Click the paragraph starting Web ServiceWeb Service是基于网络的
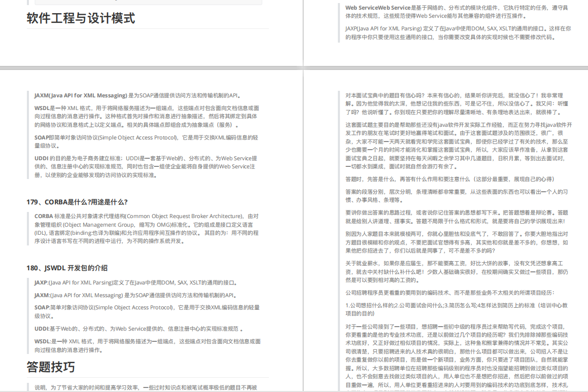The width and height of the screenshot is (588, 392). pyautogui.click(x=457, y=12)
